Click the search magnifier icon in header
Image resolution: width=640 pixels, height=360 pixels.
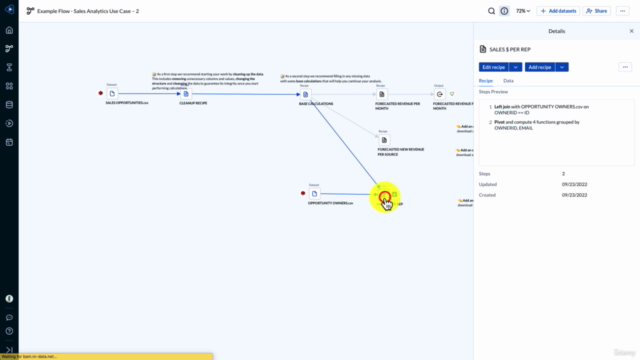pyautogui.click(x=491, y=11)
